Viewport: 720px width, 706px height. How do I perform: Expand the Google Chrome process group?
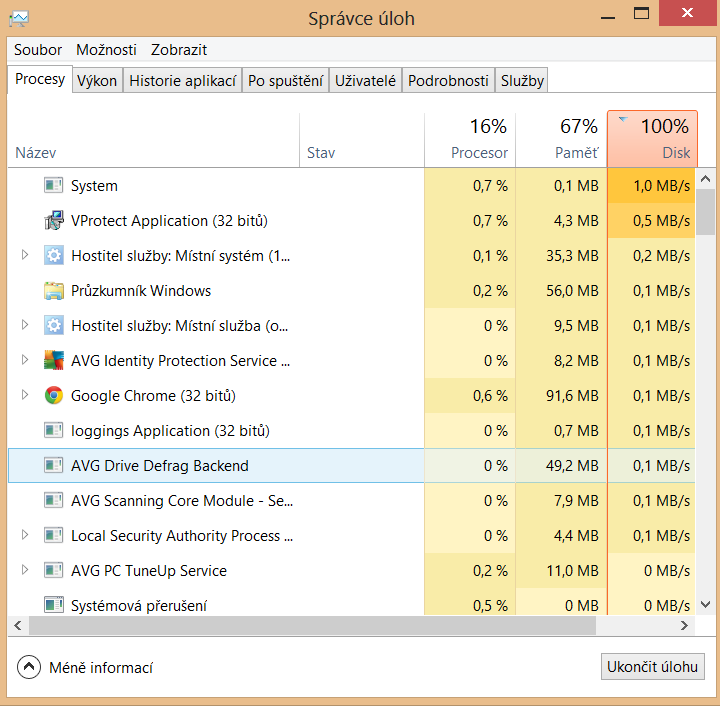25,395
